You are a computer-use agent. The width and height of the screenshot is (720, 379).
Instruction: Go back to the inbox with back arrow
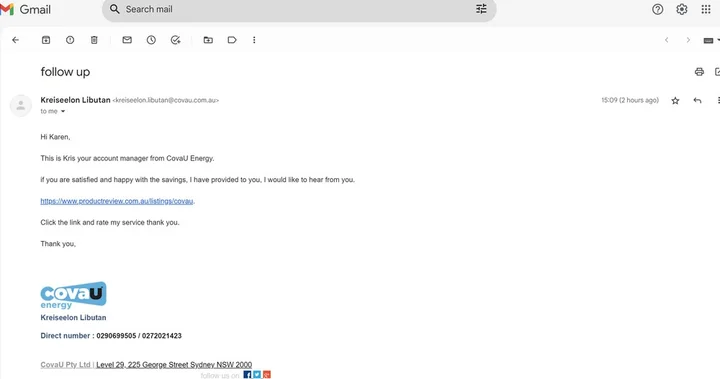(x=16, y=40)
